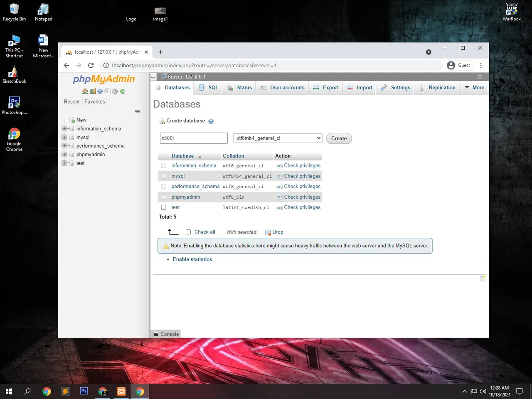Tick the information_schema row checkbox
The image size is (532, 399).
tap(164, 166)
